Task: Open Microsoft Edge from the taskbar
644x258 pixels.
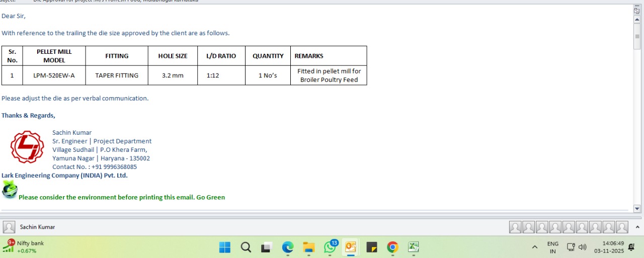Action: pyautogui.click(x=288, y=247)
